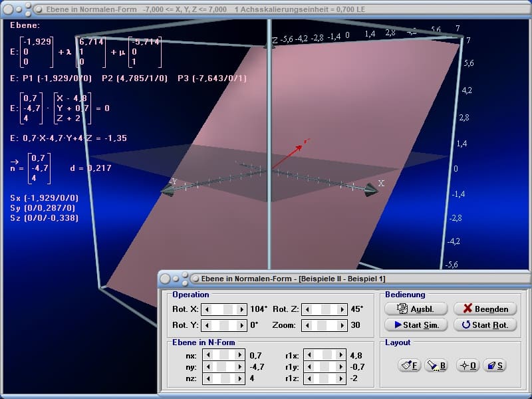Lower r1x using its left arrow
Viewport: 532px width, 399px height.
pos(309,355)
